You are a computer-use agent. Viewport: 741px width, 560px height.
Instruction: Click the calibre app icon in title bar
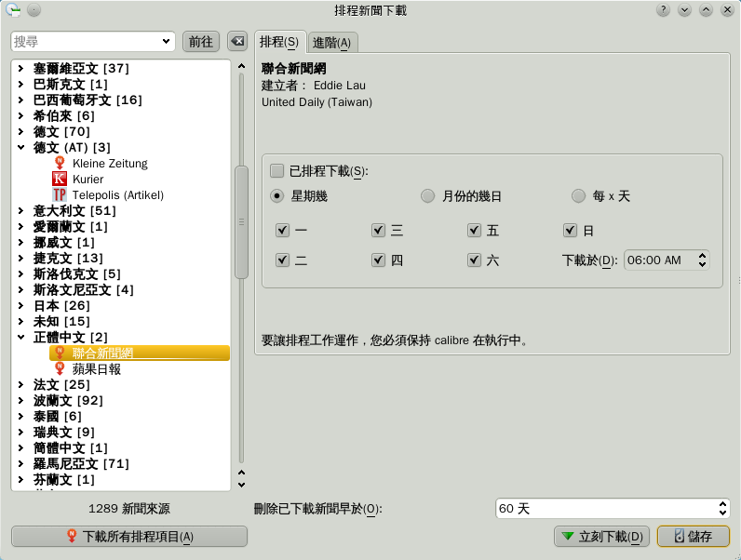13,10
